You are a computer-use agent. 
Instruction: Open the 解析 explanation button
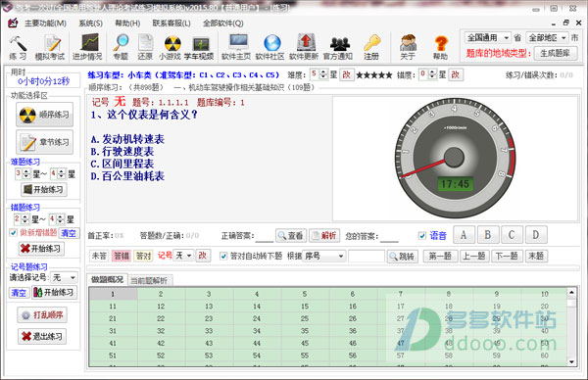pos(324,235)
